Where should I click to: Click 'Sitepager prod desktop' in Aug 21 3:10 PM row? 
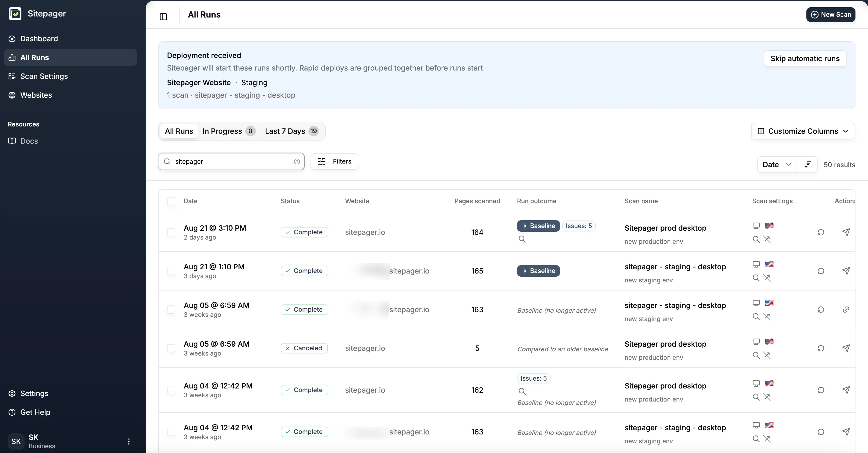point(665,228)
